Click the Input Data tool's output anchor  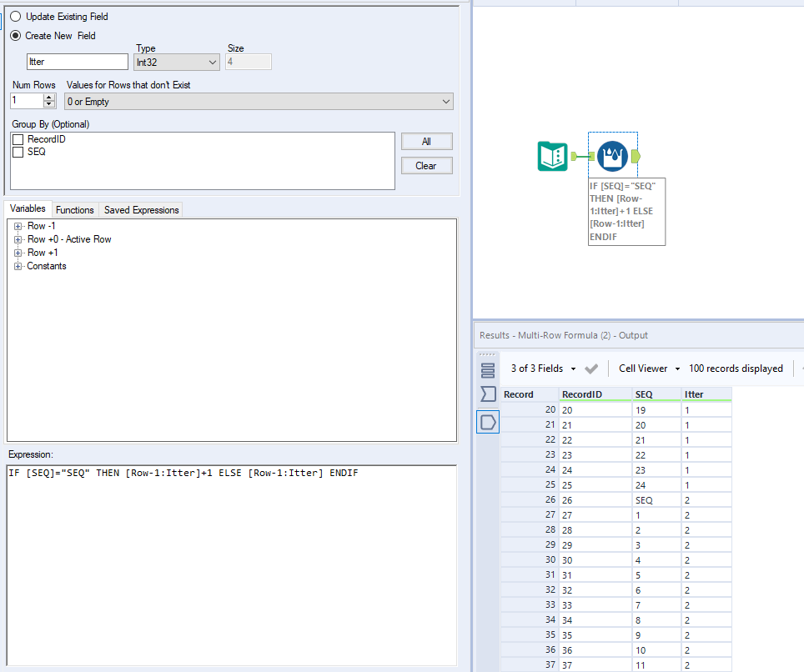(573, 156)
